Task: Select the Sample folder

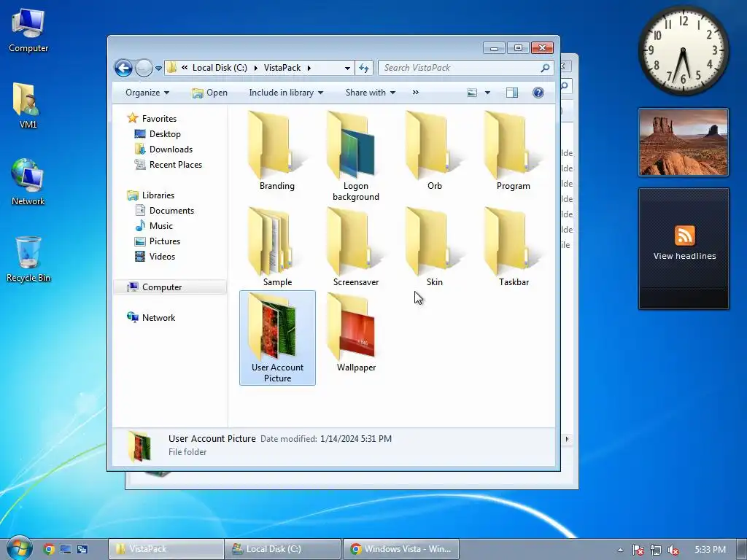Action: point(276,248)
